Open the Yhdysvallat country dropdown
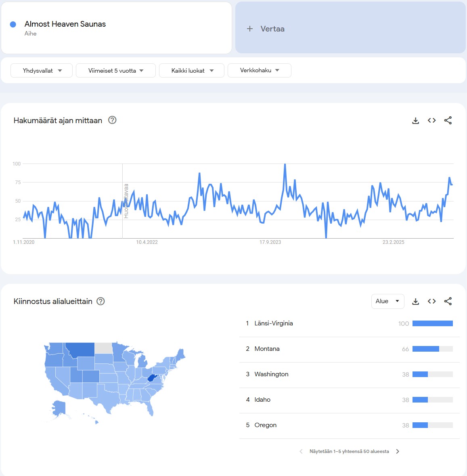 (42, 71)
